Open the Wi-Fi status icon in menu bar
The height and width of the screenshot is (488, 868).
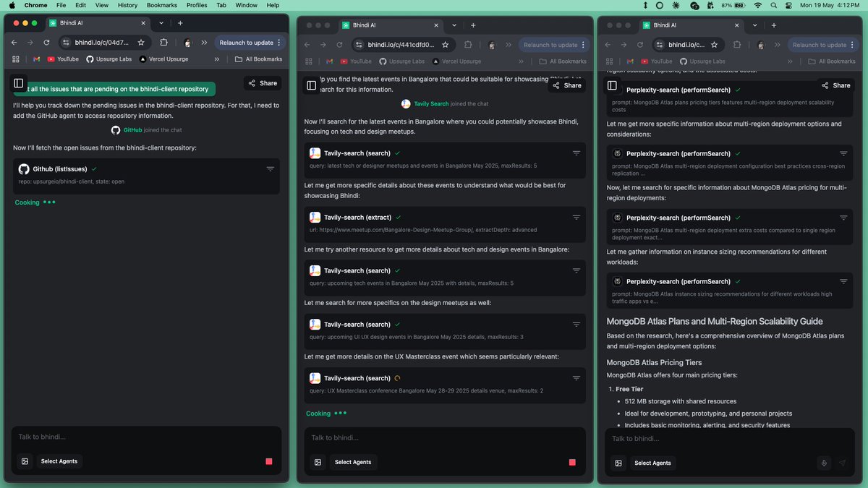[758, 5]
